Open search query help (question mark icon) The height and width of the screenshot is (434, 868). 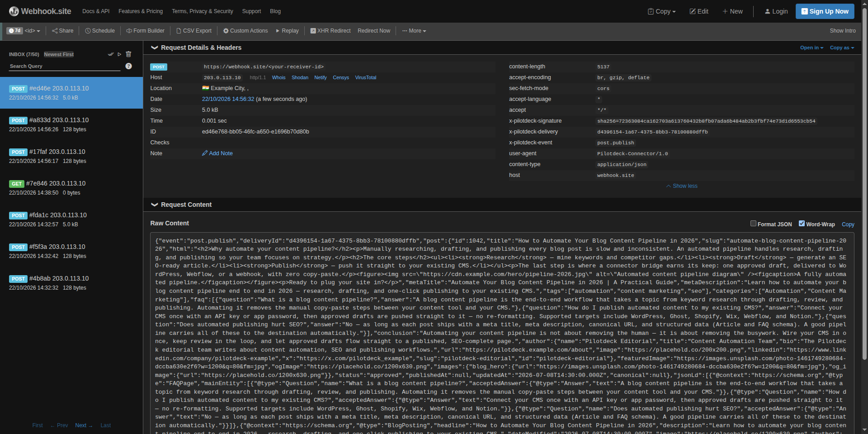[128, 66]
